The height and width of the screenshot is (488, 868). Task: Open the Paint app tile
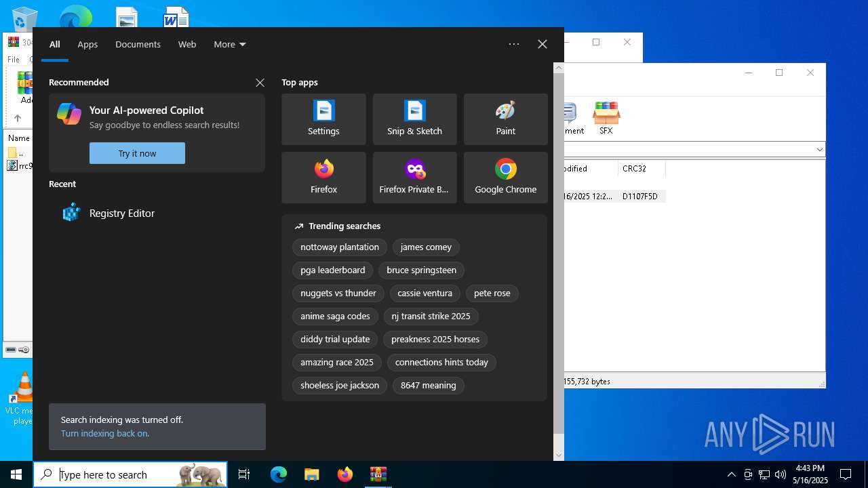tap(505, 119)
